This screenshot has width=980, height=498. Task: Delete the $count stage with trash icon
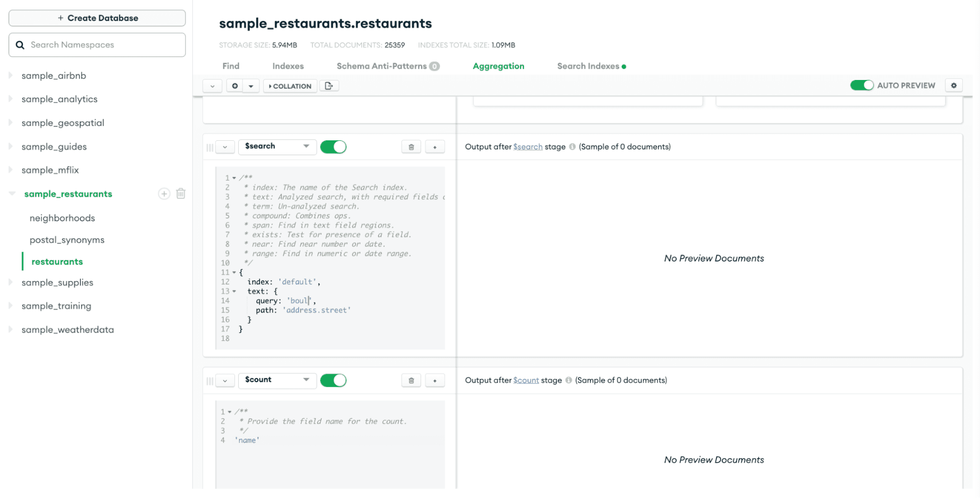[x=411, y=381]
